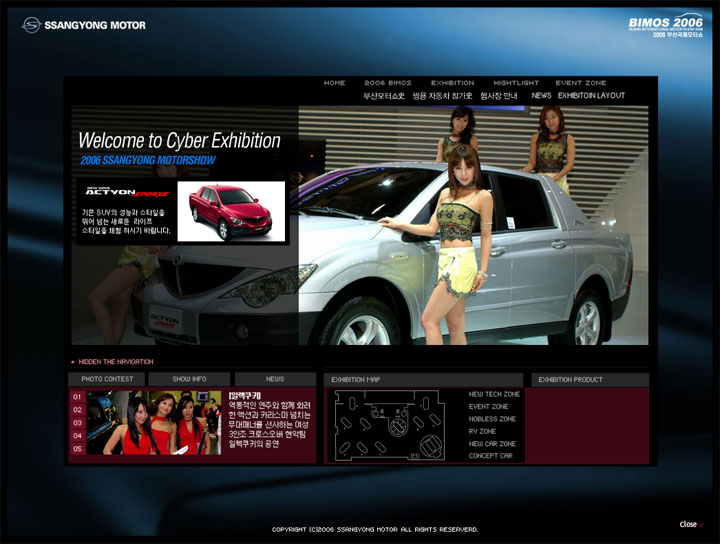Switch to the SHOW INFO tab
The width and height of the screenshot is (720, 544).
[189, 379]
